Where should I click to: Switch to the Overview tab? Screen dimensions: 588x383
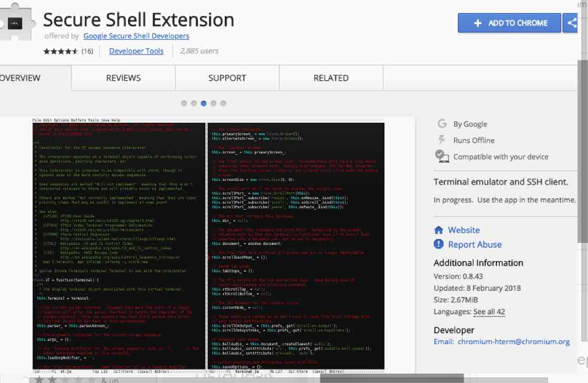pos(35,78)
